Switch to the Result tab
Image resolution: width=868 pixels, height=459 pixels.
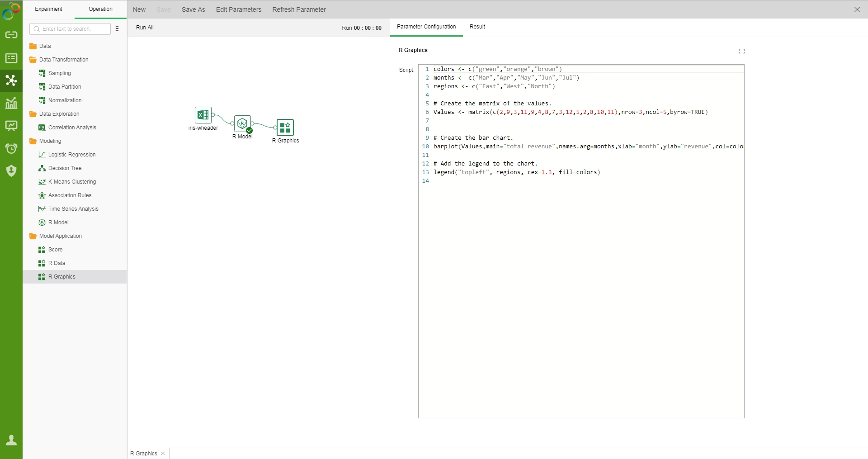pos(477,27)
